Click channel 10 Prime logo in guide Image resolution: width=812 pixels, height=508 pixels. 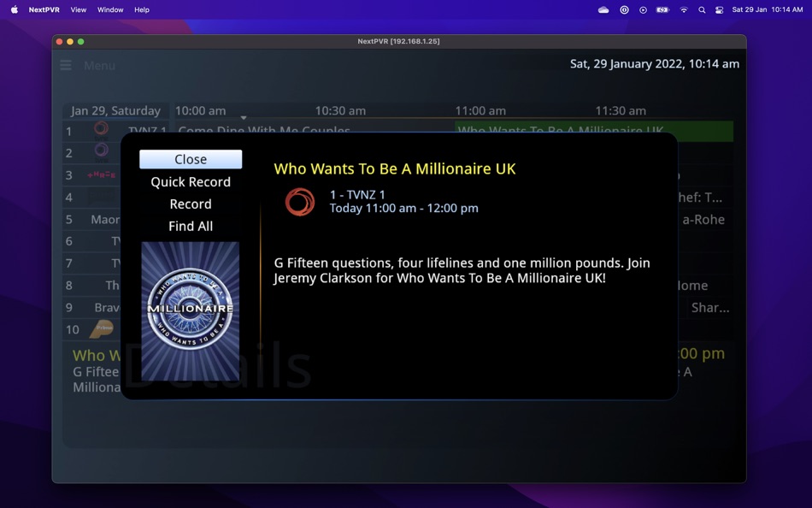click(x=102, y=328)
